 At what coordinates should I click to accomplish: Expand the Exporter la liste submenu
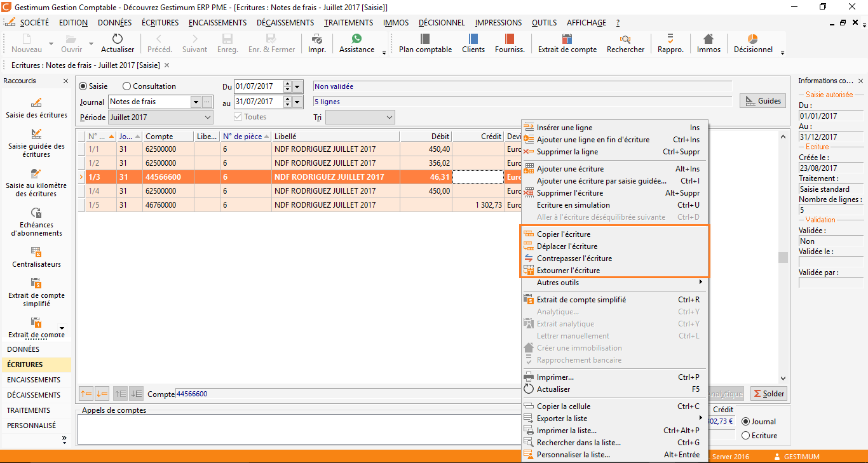(x=614, y=419)
